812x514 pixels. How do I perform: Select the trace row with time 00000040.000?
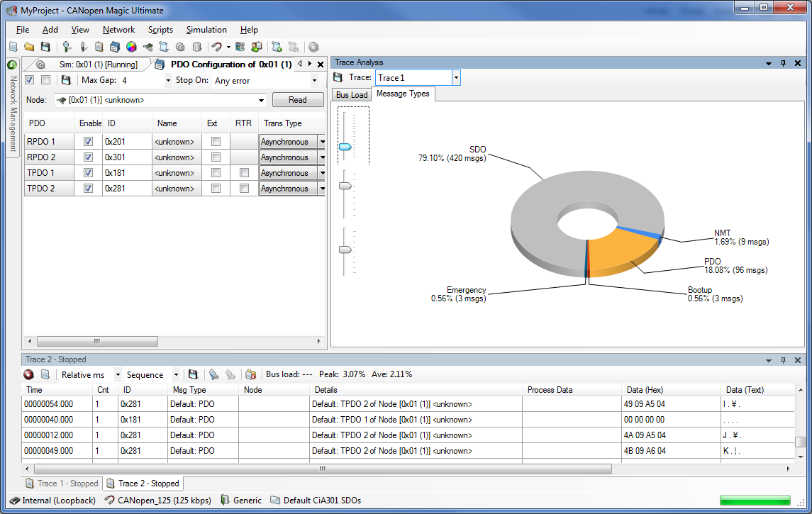tap(48, 420)
